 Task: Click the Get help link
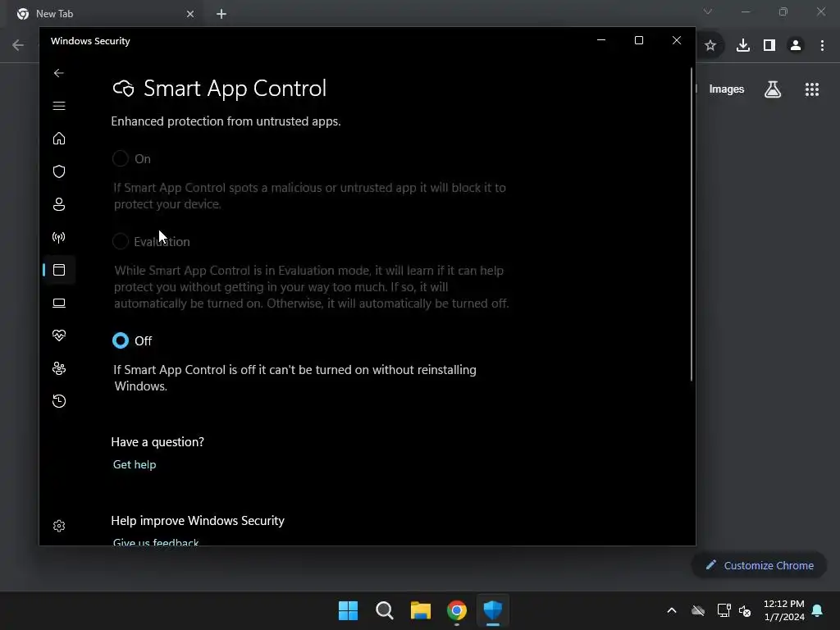pyautogui.click(x=135, y=464)
